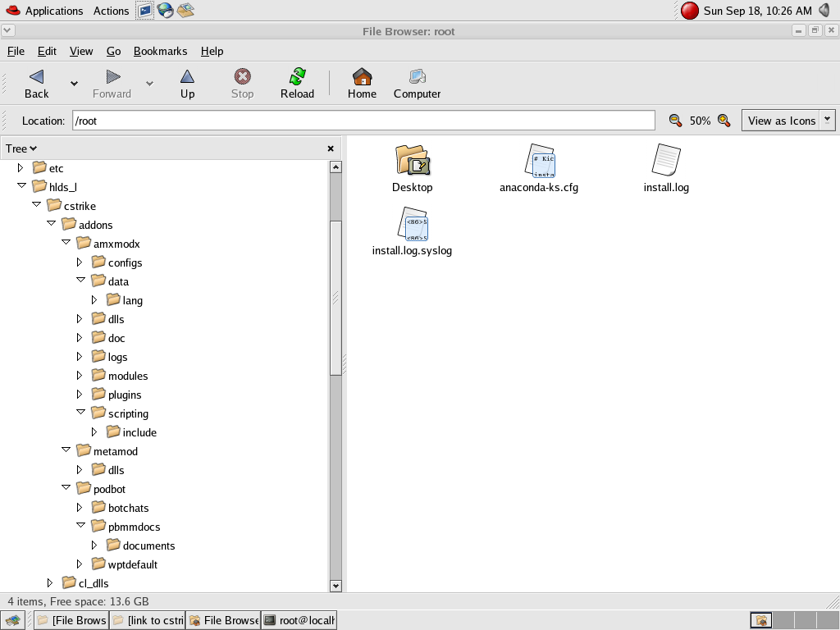Click the zoom in magnifier icon
Viewport: 840px width, 630px height.
(x=724, y=121)
